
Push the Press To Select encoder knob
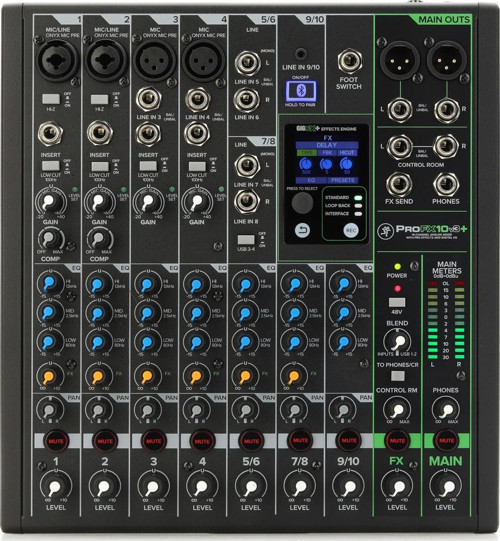tap(302, 203)
